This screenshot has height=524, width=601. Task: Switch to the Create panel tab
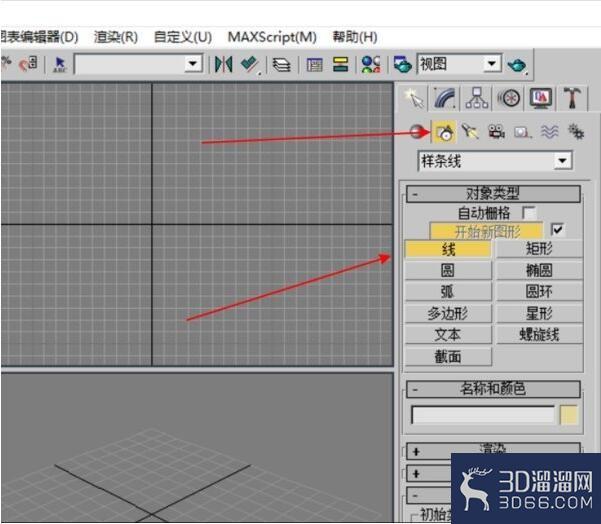coord(415,98)
